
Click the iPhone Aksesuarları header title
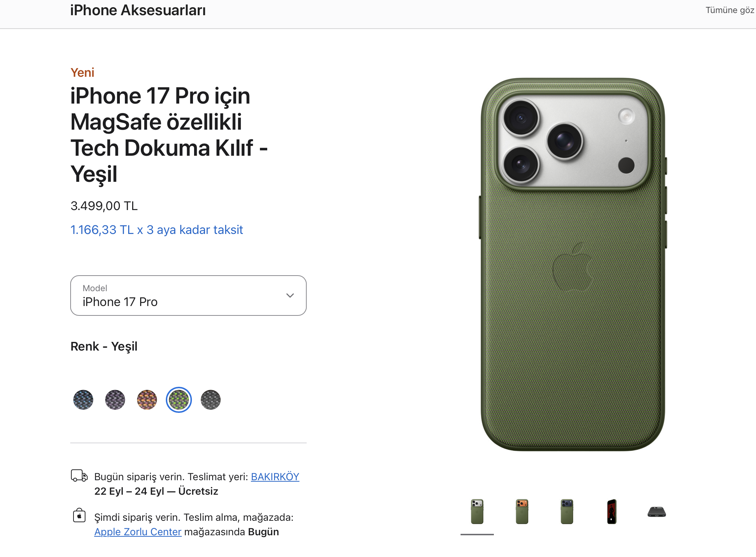point(138,10)
